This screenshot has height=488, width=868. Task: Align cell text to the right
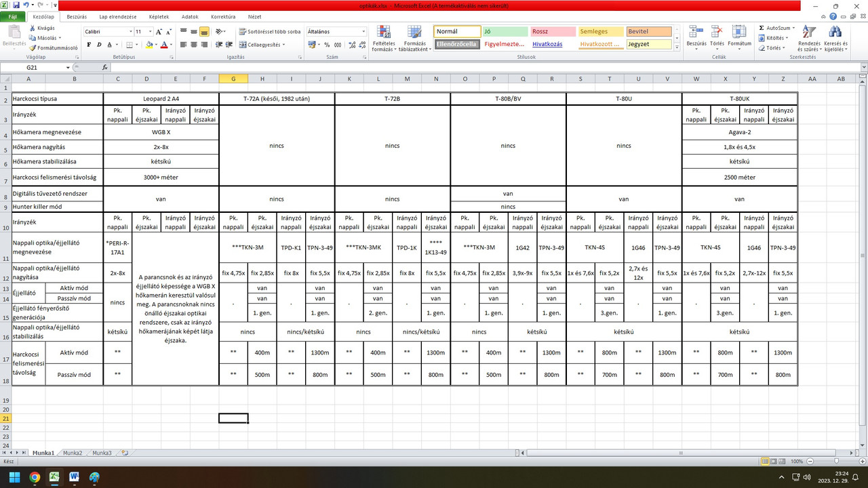(205, 45)
